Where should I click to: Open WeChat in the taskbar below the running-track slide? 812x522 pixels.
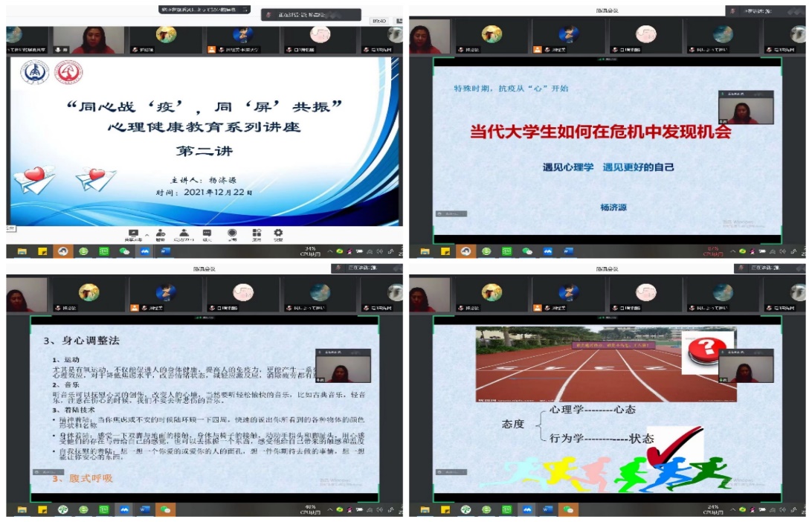click(x=568, y=510)
